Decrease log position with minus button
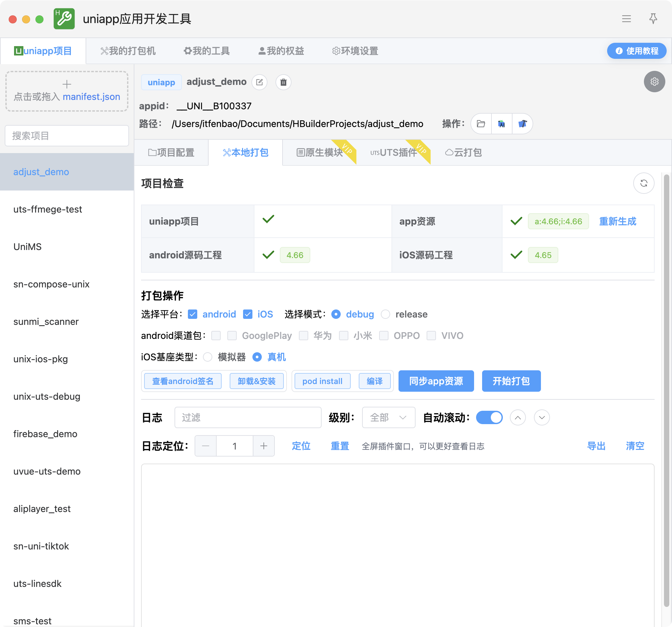 click(206, 446)
